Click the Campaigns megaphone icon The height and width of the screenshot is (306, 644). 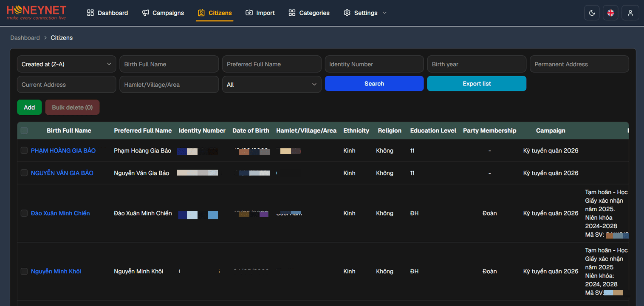click(x=145, y=13)
